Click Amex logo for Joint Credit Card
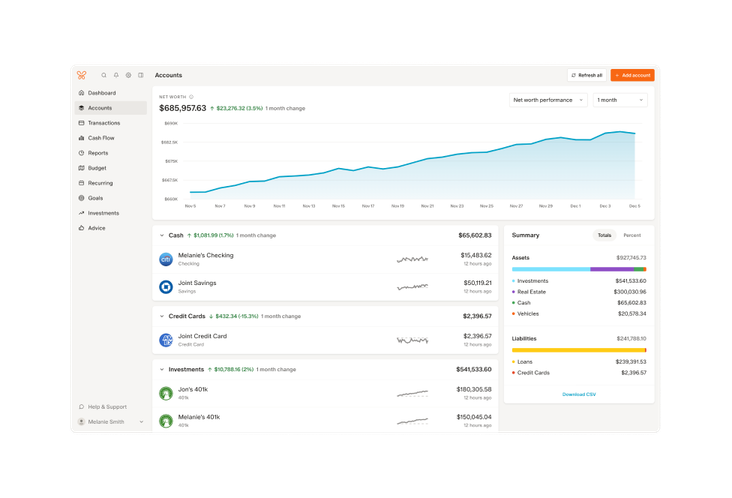732x498 pixels. pos(166,340)
